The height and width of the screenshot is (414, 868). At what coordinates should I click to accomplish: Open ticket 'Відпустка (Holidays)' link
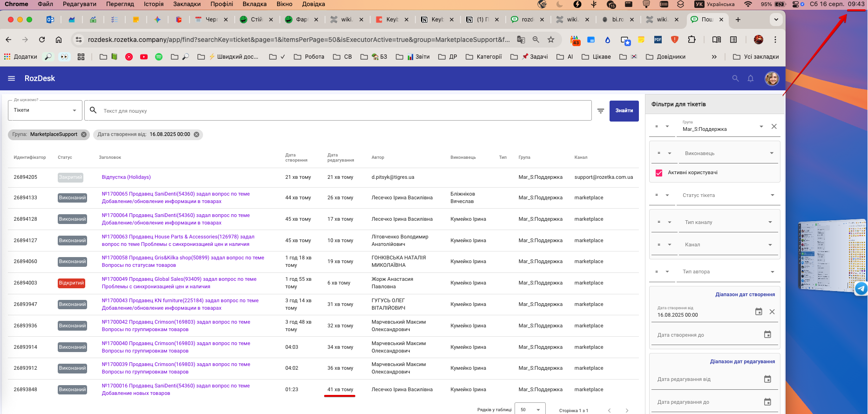coord(126,177)
